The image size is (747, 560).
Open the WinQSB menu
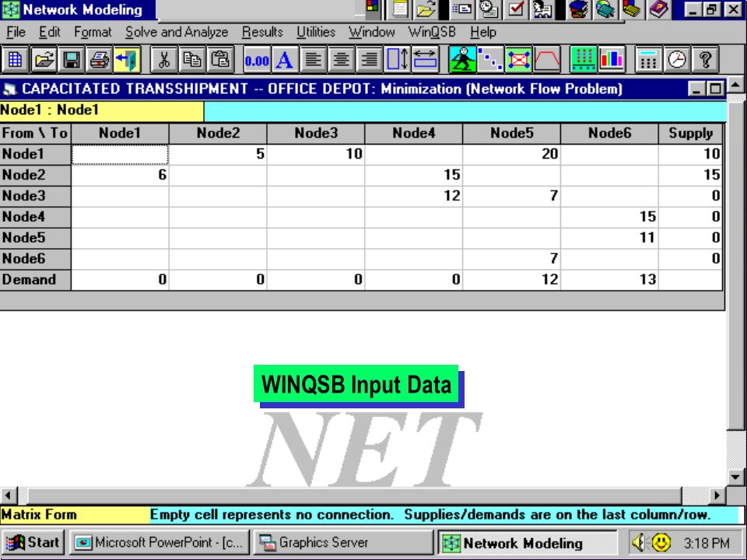click(x=432, y=33)
